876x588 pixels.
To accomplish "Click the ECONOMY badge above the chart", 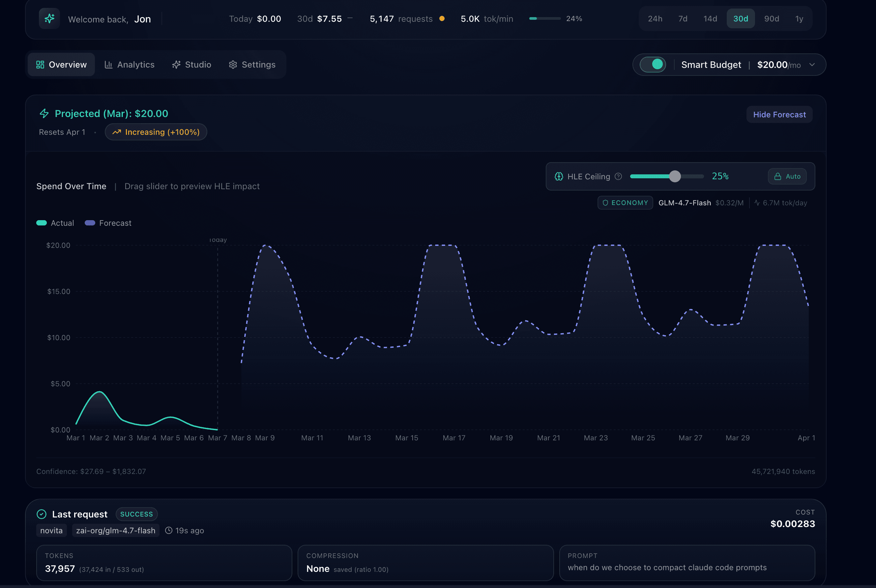I will pyautogui.click(x=625, y=202).
